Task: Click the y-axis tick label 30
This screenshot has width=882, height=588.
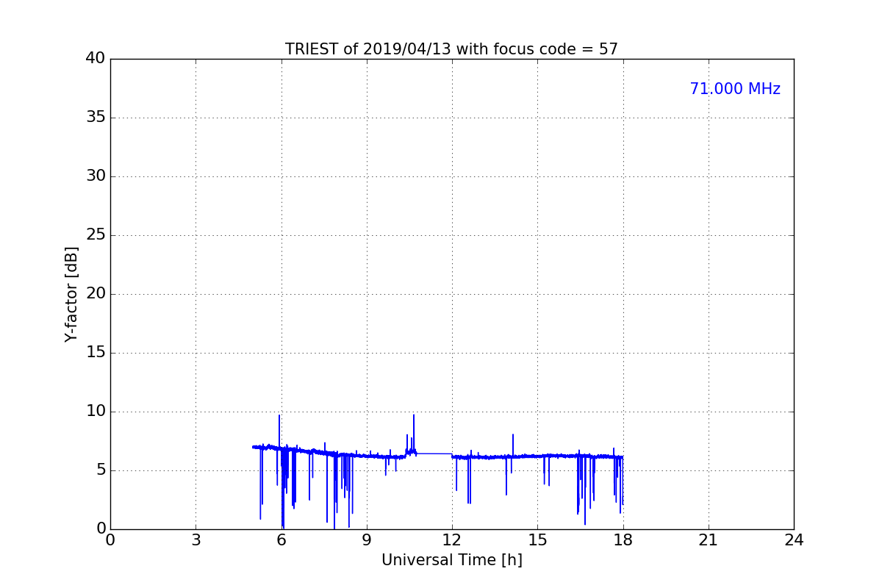Action: [96, 176]
